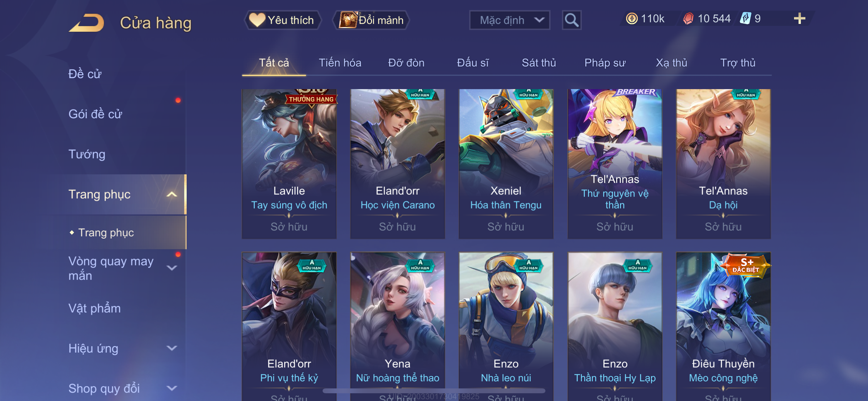The width and height of the screenshot is (868, 401).
Task: Switch to the Pháp sư tab
Action: (x=604, y=63)
